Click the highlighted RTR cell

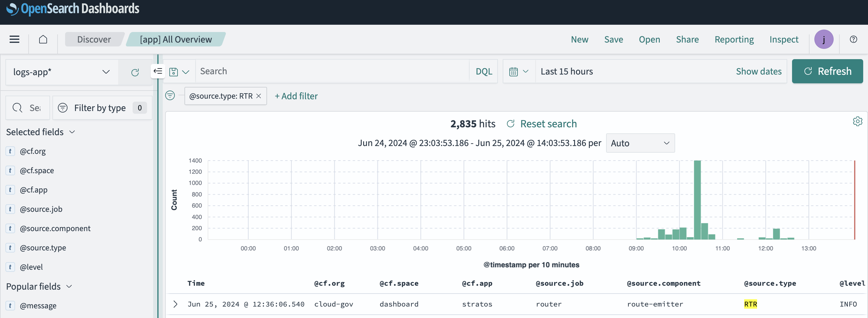750,304
